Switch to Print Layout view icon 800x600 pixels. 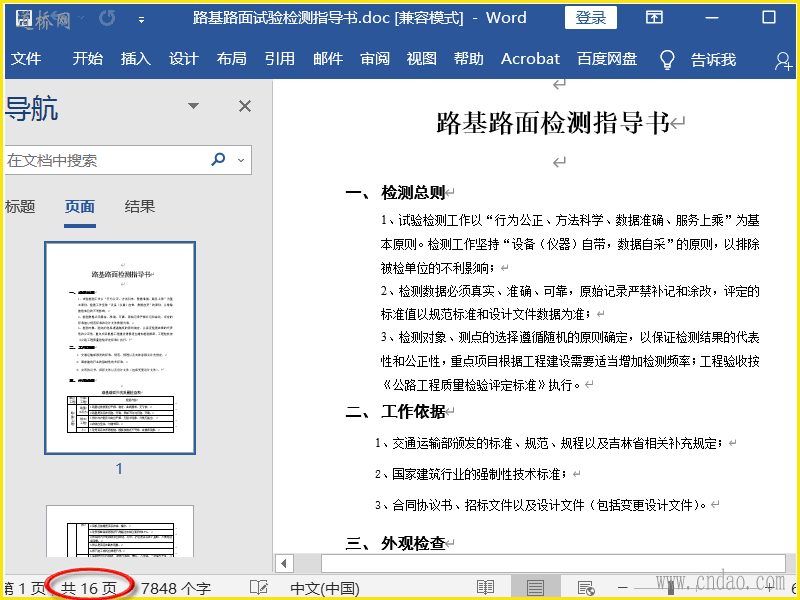[x=535, y=588]
